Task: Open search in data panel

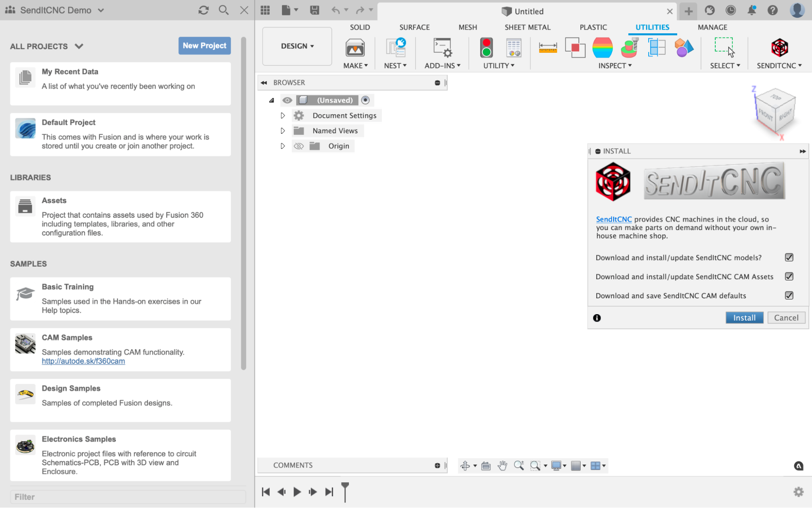Action: click(223, 10)
